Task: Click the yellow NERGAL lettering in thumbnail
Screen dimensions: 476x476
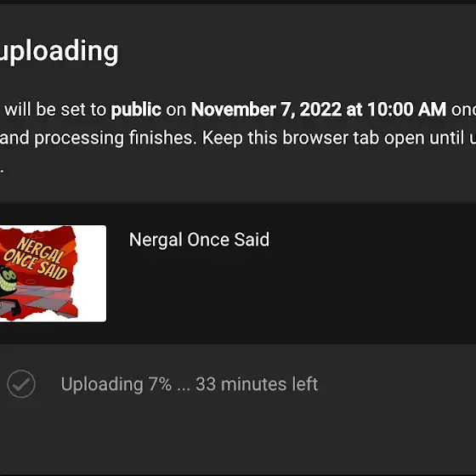Action: (42, 250)
